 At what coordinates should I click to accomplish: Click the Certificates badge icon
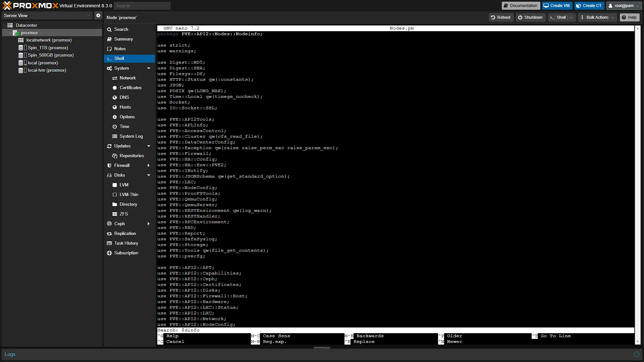click(115, 88)
